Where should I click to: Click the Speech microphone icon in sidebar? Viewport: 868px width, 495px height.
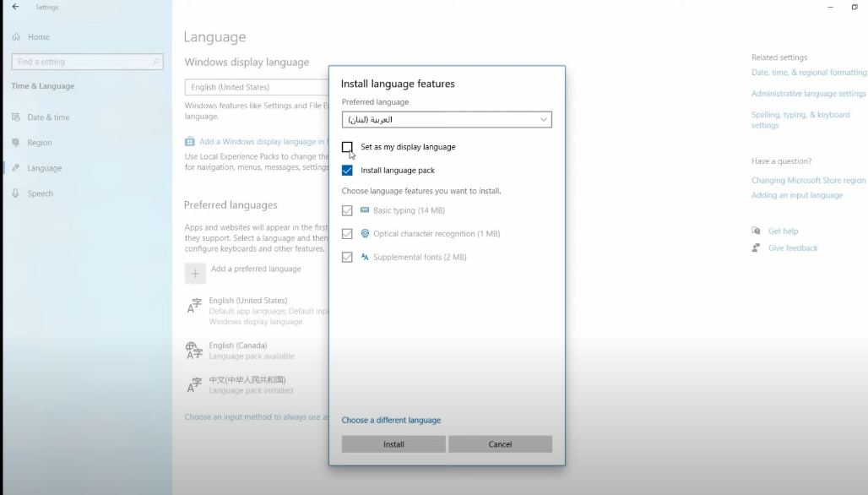pos(14,193)
